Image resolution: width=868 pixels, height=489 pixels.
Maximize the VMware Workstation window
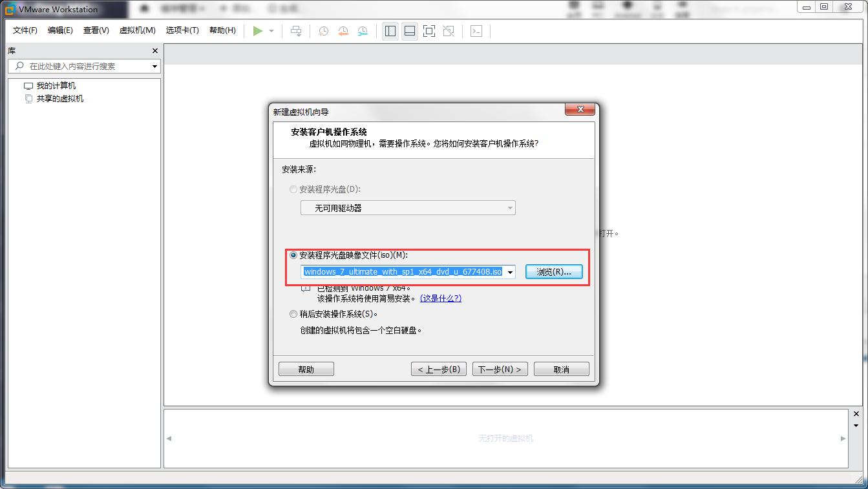824,6
